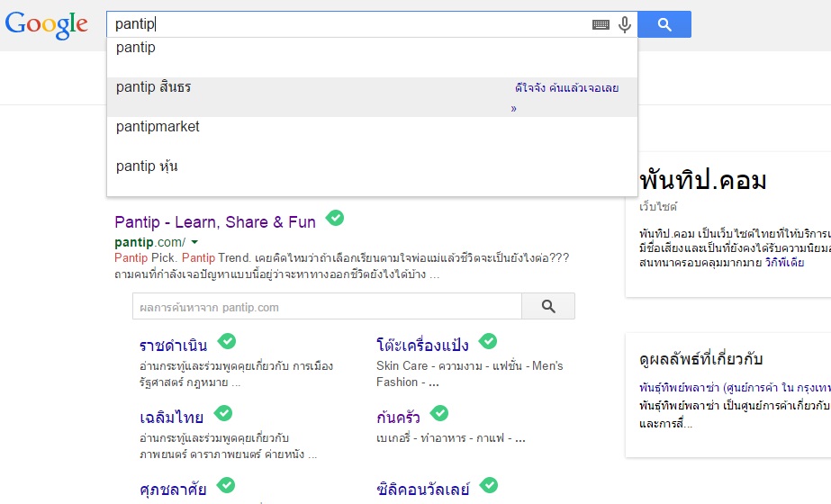Click green check badge beside Pantip title
This screenshot has width=831, height=504.
[334, 218]
